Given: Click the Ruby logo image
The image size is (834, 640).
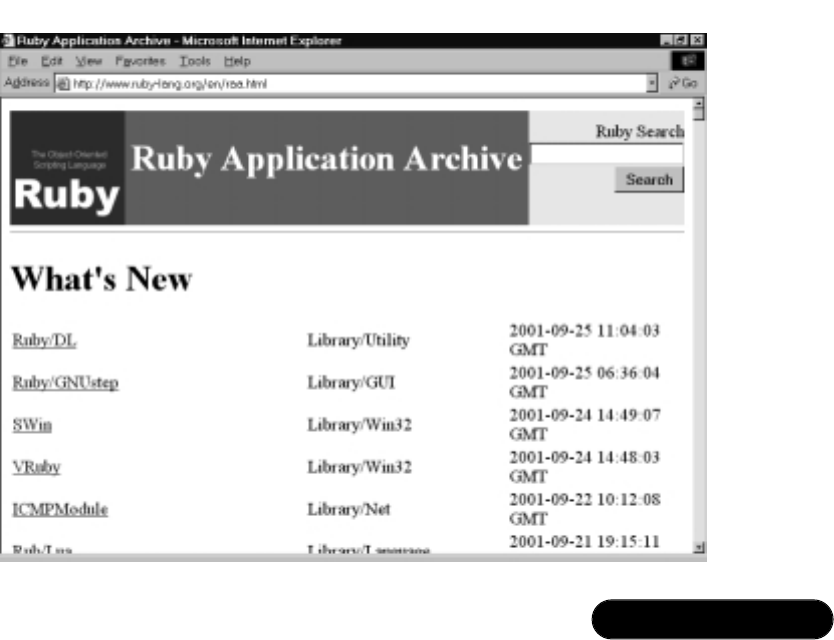Looking at the screenshot, I should pos(68,168).
